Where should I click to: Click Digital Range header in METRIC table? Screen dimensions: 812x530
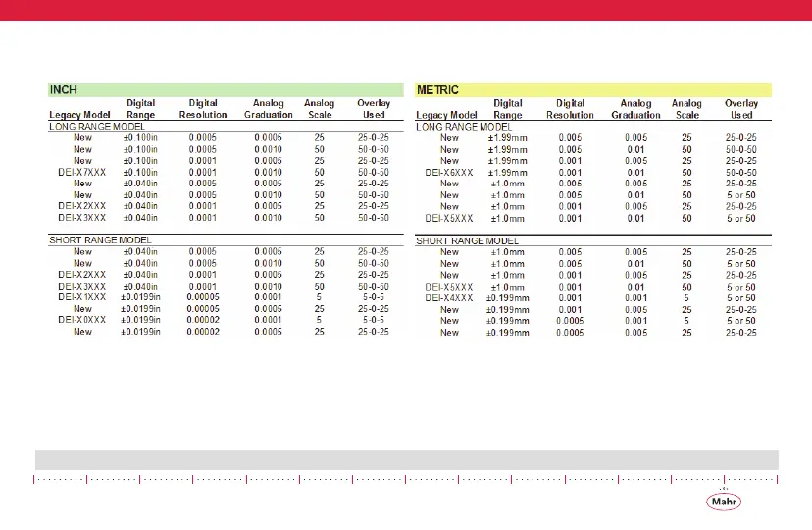pyautogui.click(x=508, y=109)
